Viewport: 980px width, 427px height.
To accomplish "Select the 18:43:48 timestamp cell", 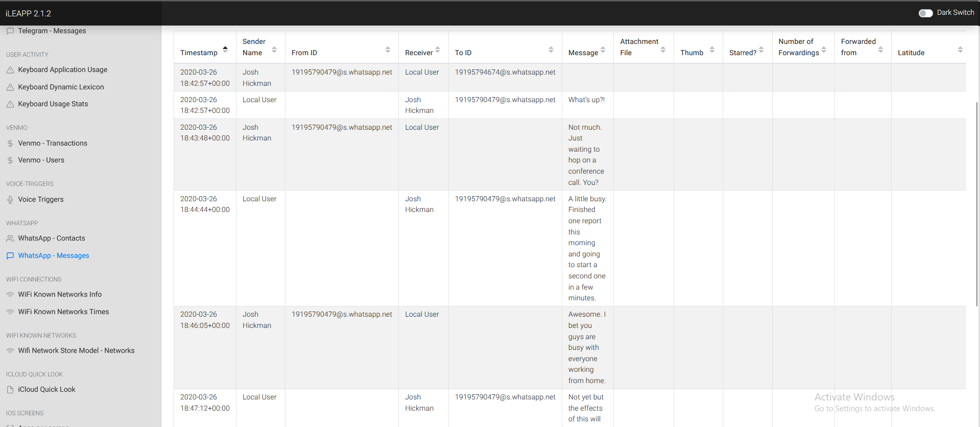I will point(205,154).
